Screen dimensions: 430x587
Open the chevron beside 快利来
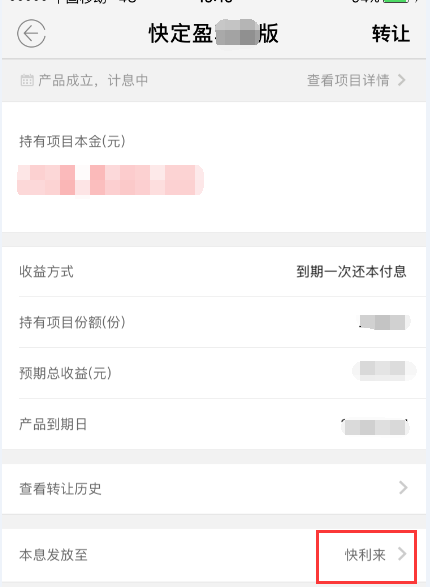(402, 554)
